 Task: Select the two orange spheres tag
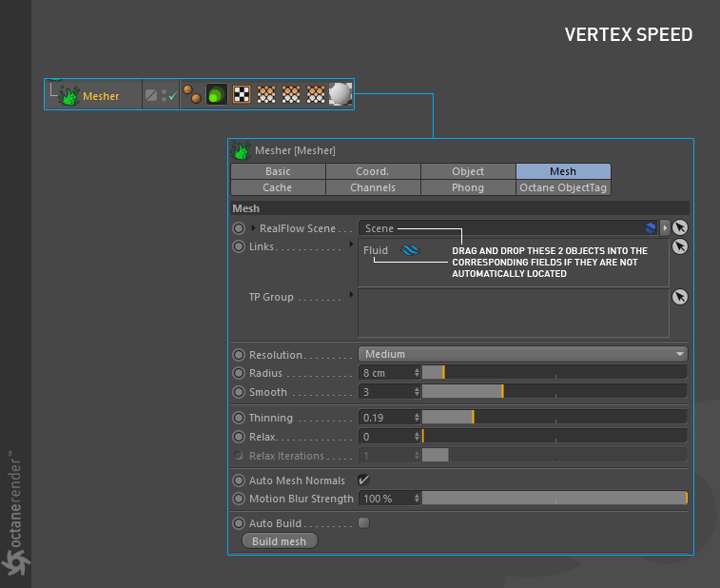point(192,94)
